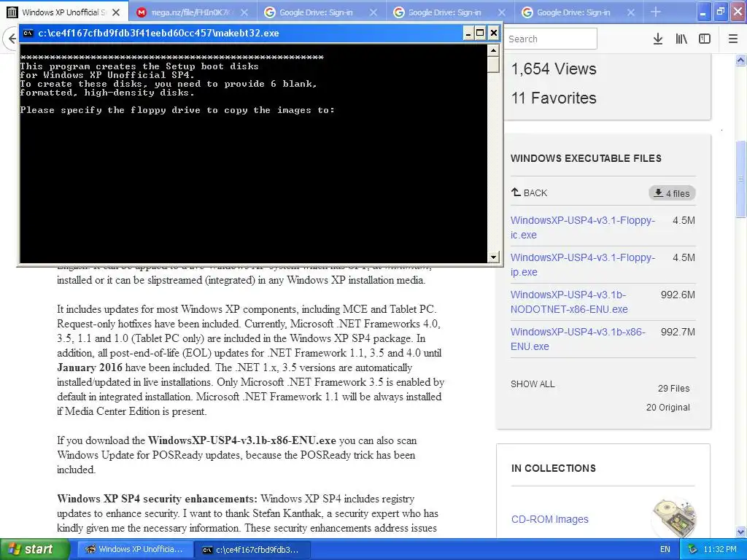Click the web page scrollbar up arrow
The image size is (747, 560).
coord(740,60)
